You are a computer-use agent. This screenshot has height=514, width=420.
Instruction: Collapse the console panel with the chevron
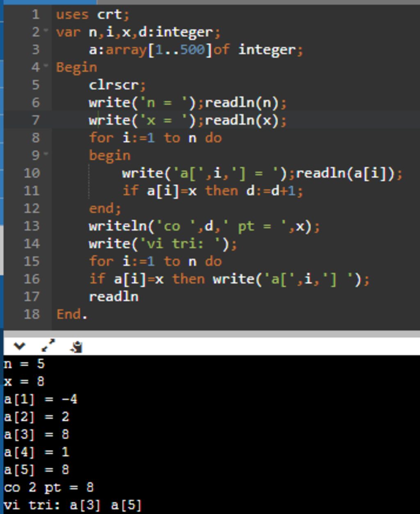tap(19, 347)
